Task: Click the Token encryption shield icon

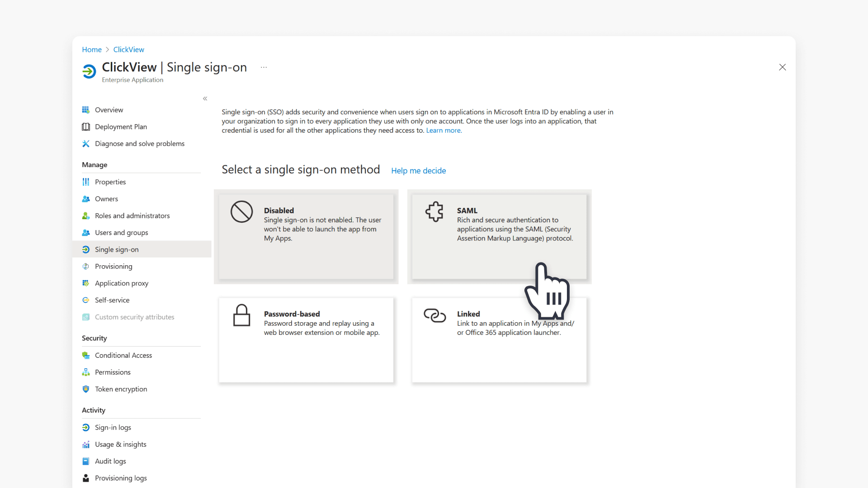Action: [86, 389]
